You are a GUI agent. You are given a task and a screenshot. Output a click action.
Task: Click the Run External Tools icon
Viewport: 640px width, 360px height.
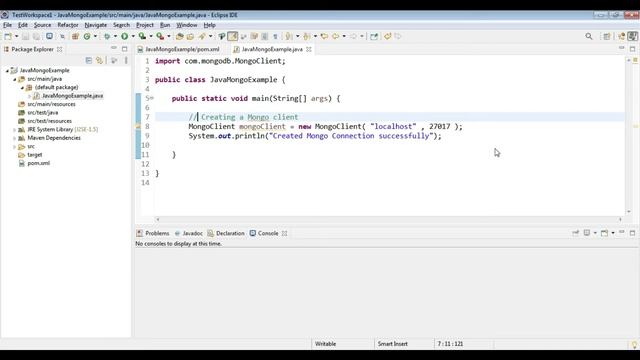point(160,36)
